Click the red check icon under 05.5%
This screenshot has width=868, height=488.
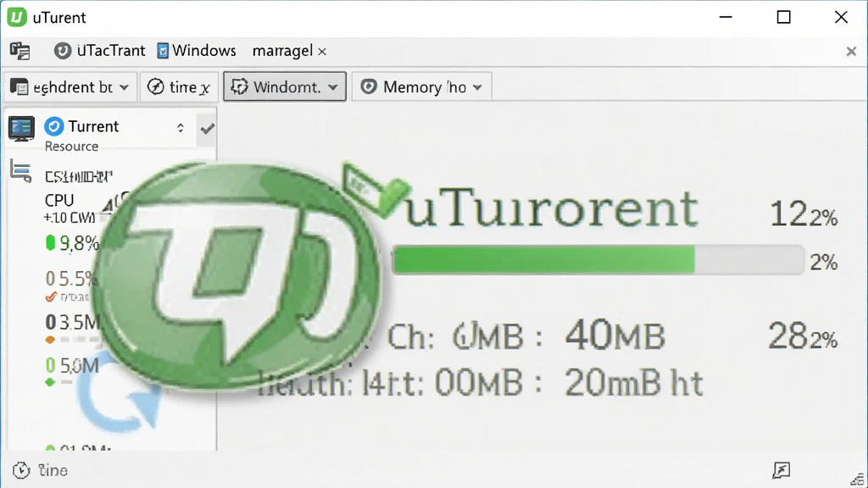point(51,297)
